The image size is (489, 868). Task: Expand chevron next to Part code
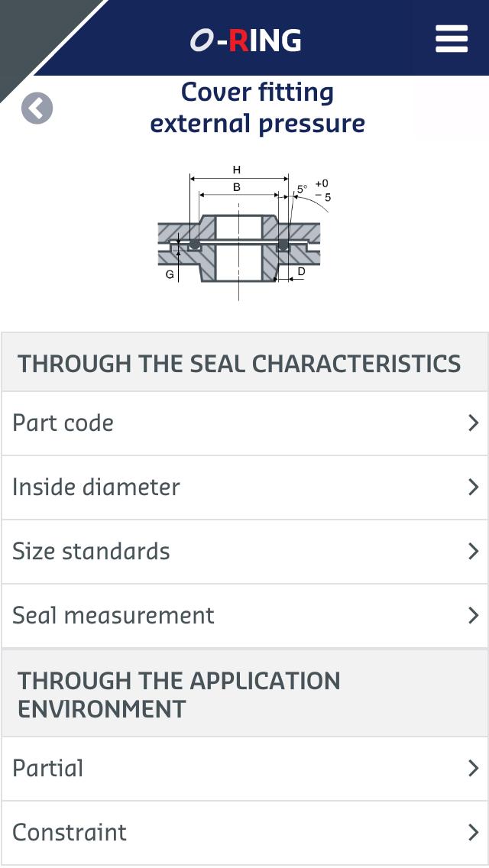[x=473, y=423]
